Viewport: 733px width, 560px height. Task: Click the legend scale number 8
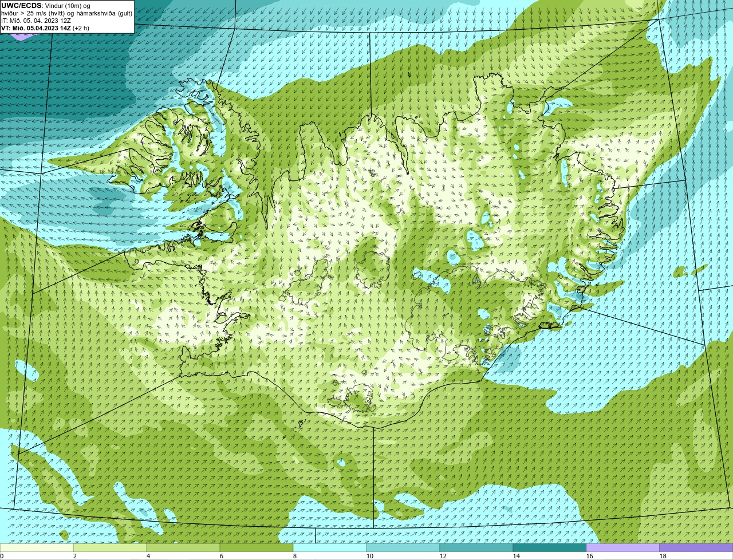pos(295,556)
